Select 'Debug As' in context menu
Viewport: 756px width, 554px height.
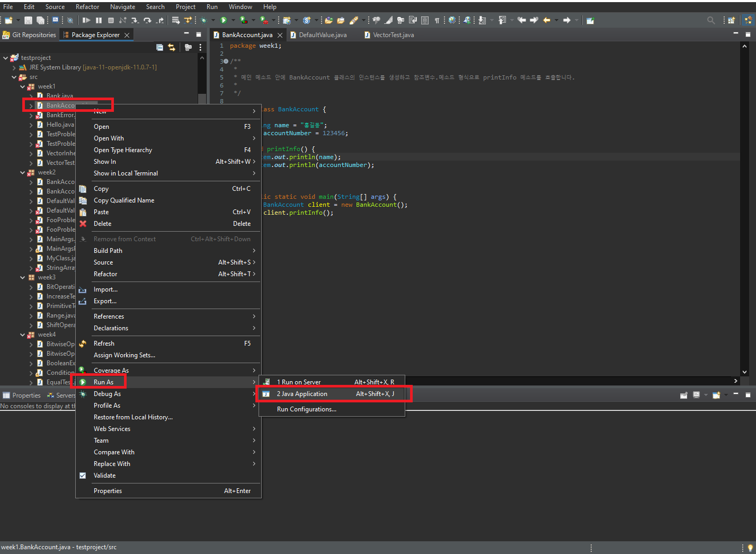168,394
